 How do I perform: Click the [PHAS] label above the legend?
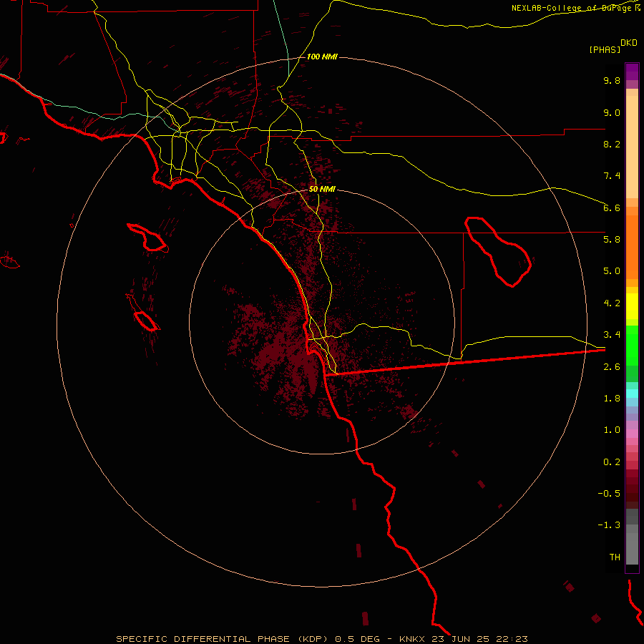point(605,49)
